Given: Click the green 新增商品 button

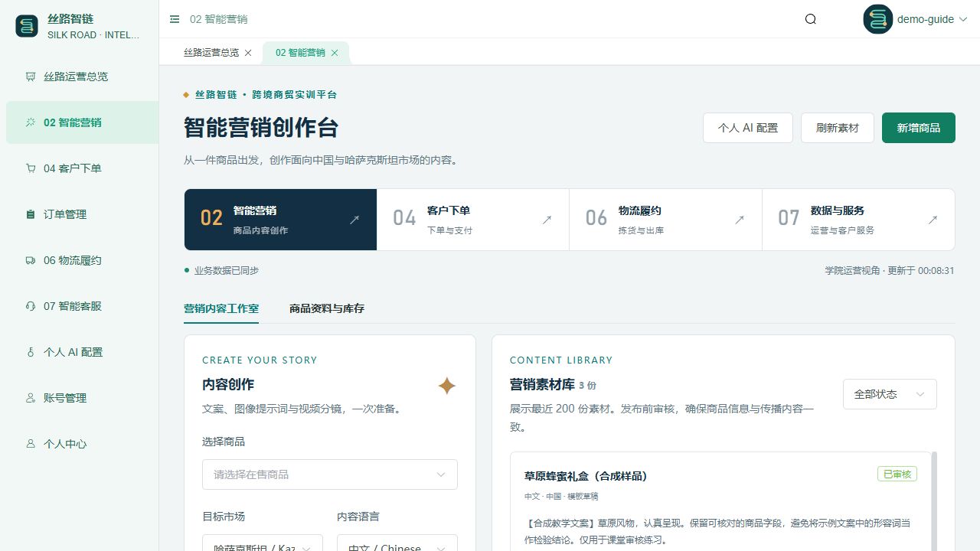Looking at the screenshot, I should coord(919,128).
